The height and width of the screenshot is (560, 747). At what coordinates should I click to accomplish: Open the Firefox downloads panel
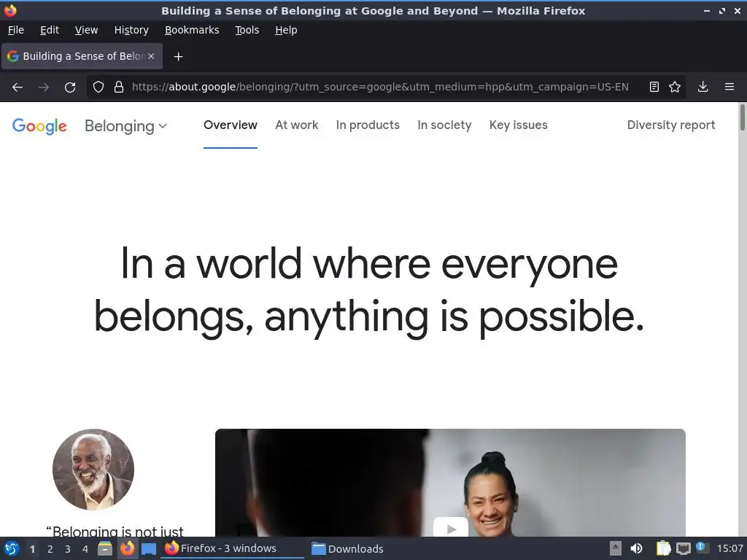point(703,87)
